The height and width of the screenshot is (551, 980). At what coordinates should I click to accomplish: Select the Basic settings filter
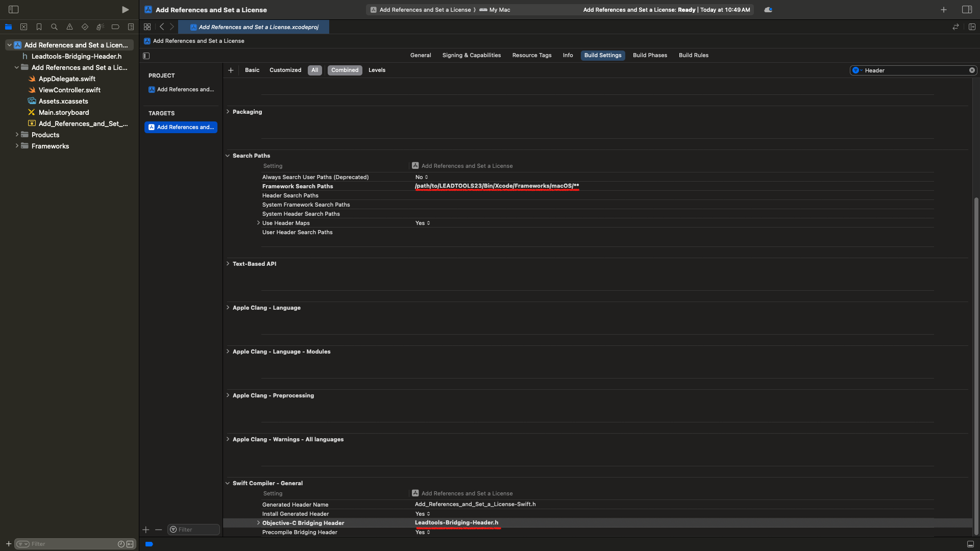pyautogui.click(x=252, y=70)
